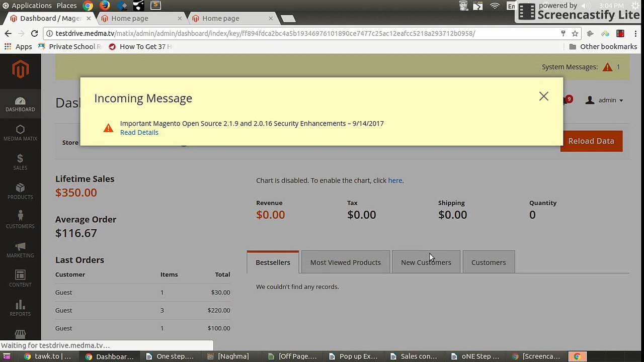Image resolution: width=644 pixels, height=362 pixels.
Task: Click the browser reload button
Action: point(34,34)
